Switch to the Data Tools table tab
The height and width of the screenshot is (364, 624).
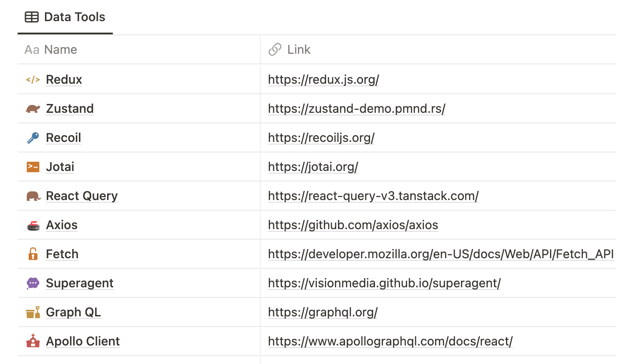(65, 17)
